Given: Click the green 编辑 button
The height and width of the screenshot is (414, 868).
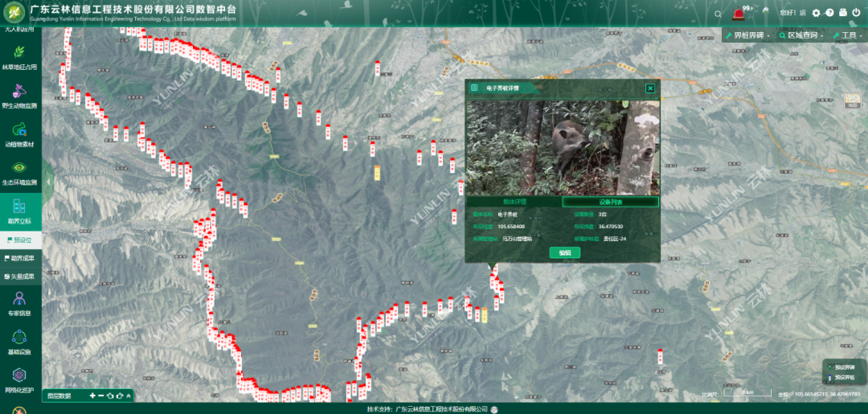Looking at the screenshot, I should tap(565, 252).
